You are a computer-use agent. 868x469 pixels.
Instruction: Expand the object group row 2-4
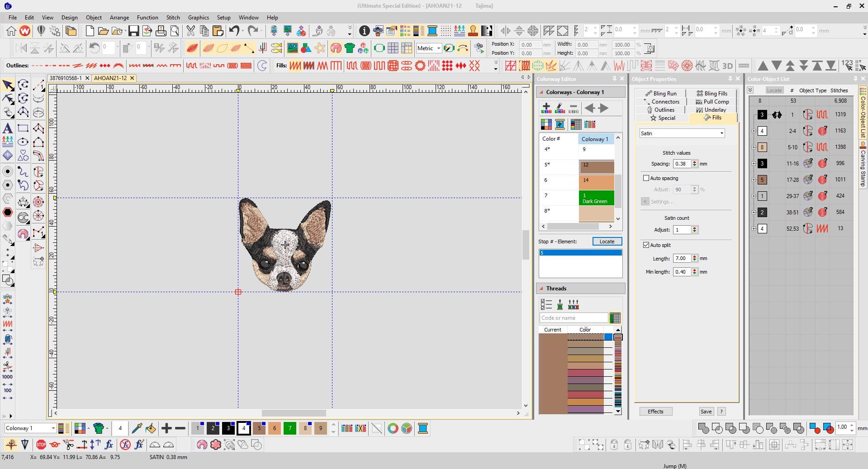tap(754, 131)
